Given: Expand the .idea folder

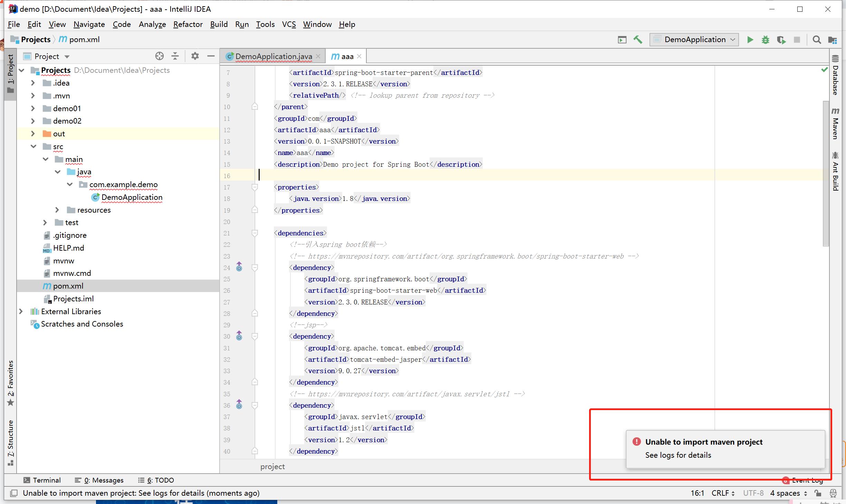Looking at the screenshot, I should (x=33, y=83).
